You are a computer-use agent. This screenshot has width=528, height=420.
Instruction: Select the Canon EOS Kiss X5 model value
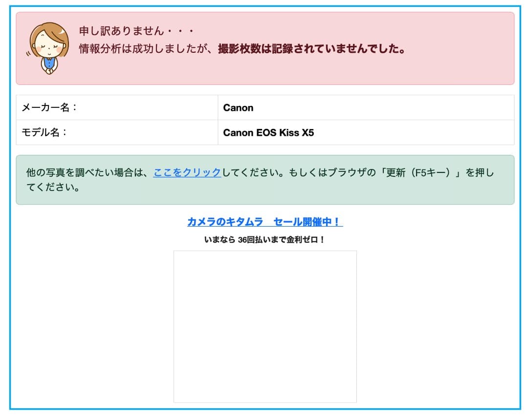tap(268, 133)
